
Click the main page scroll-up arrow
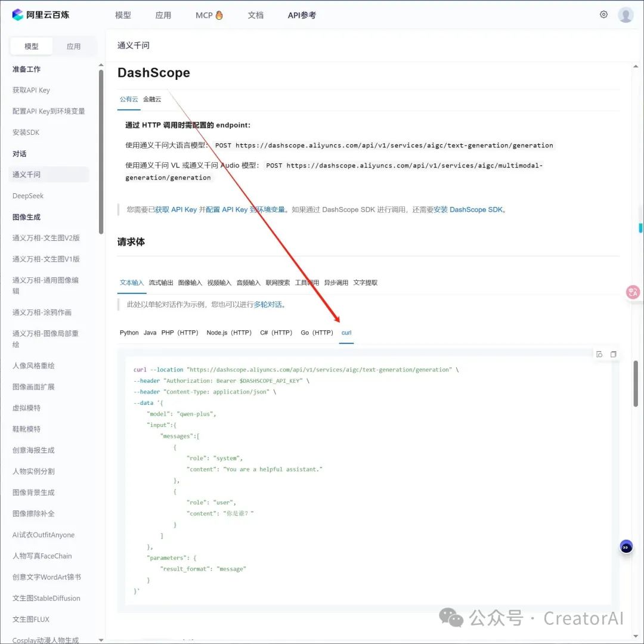coord(636,66)
